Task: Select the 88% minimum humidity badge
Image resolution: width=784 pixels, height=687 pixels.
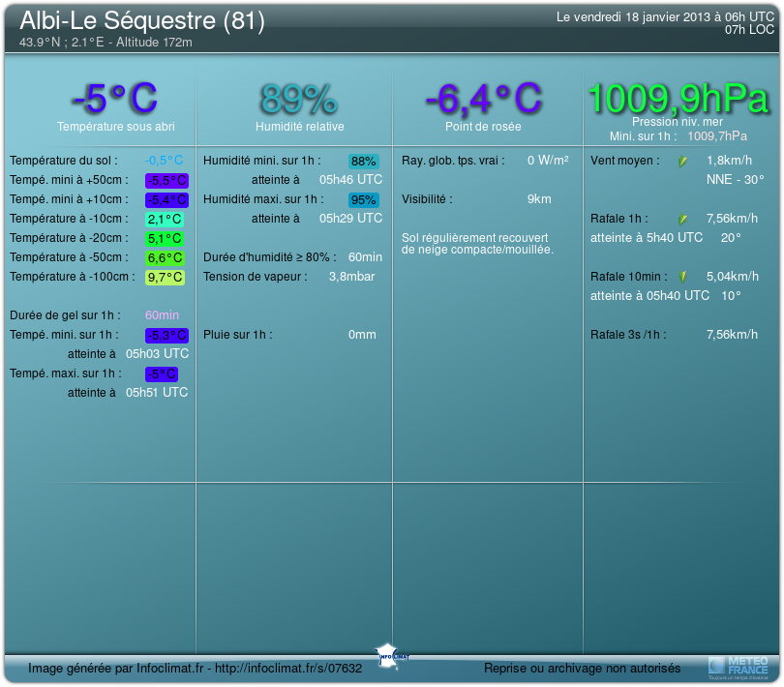Action: (x=364, y=161)
